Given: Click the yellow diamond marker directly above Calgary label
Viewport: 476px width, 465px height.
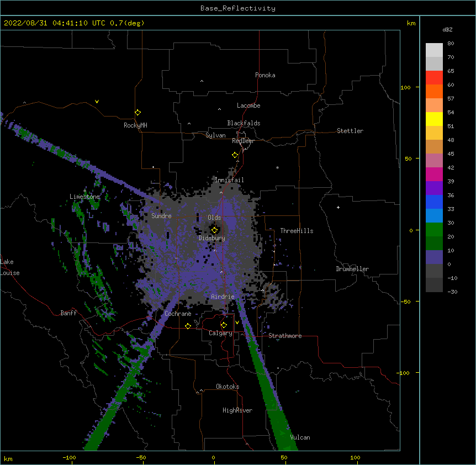Looking at the screenshot, I should 224,325.
